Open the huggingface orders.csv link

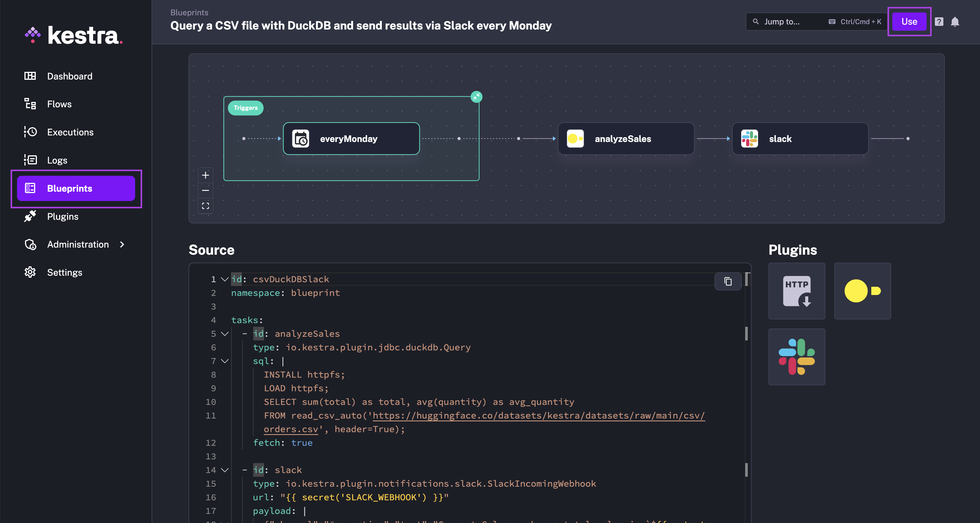539,415
